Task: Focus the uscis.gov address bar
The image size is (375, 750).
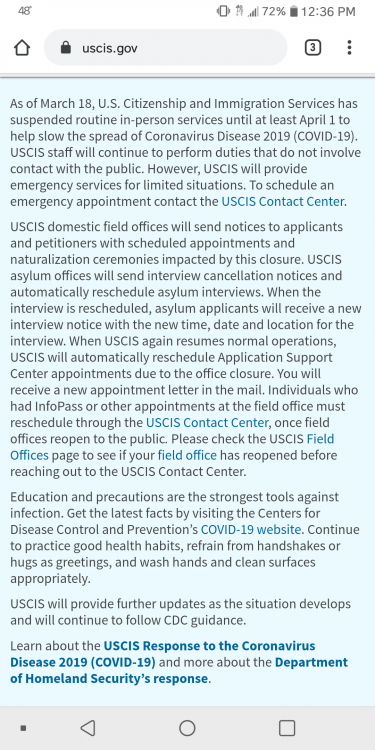Action: coord(165,48)
